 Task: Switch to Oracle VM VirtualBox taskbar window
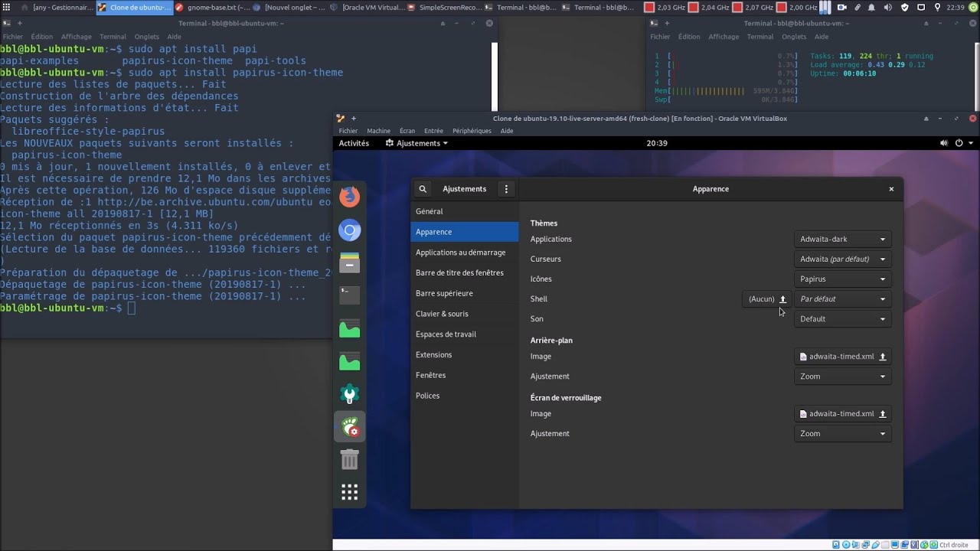pos(367,8)
